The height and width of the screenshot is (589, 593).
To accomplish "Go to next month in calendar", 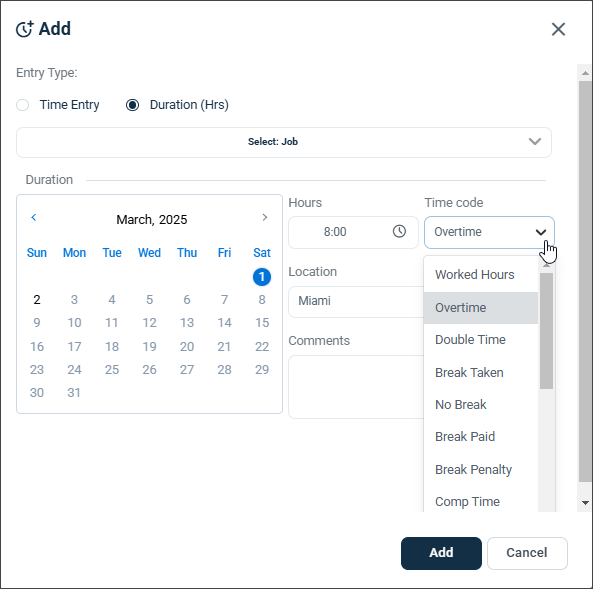I will click(x=265, y=217).
